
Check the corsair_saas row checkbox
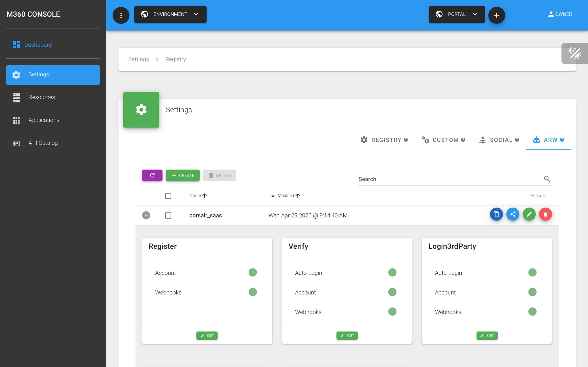coord(168,216)
